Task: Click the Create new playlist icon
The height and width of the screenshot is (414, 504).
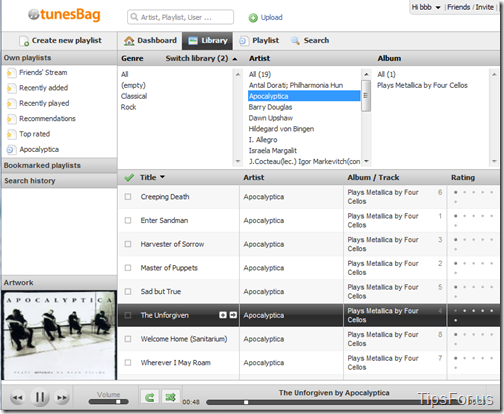Action: (x=24, y=41)
